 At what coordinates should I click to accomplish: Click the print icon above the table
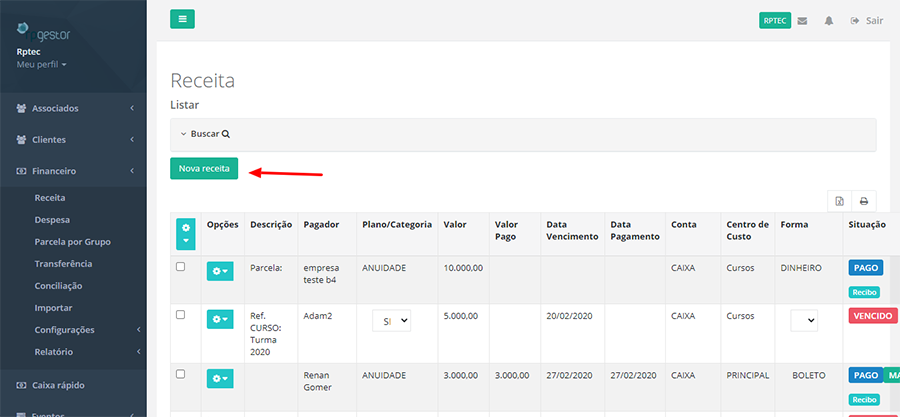pyautogui.click(x=863, y=200)
